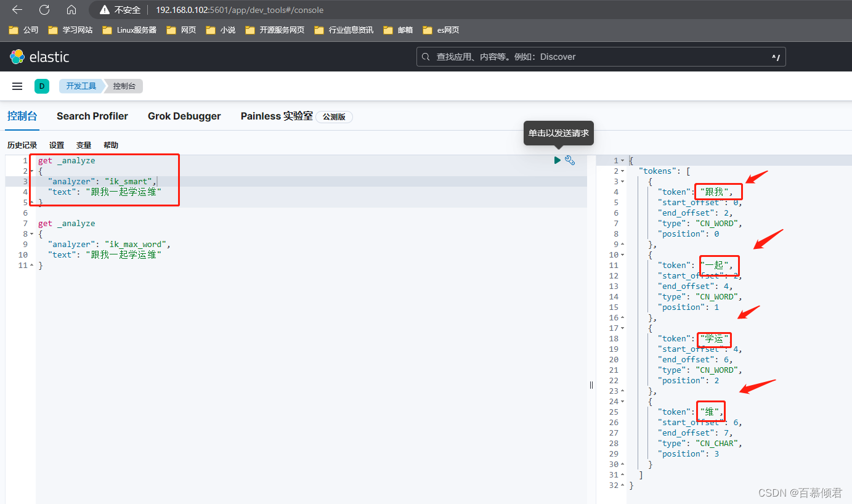Switch to the Grok Debugger tab
The height and width of the screenshot is (504, 852).
pos(184,116)
